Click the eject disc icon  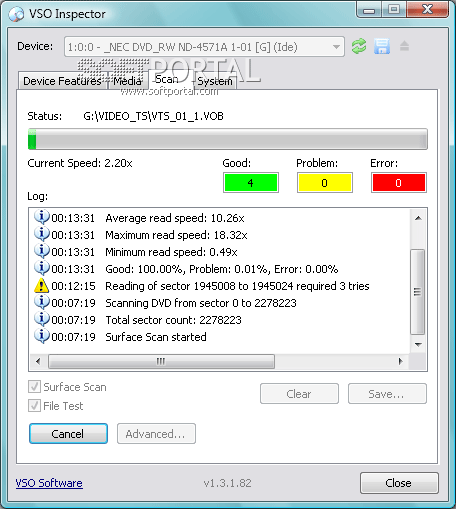pos(404,46)
